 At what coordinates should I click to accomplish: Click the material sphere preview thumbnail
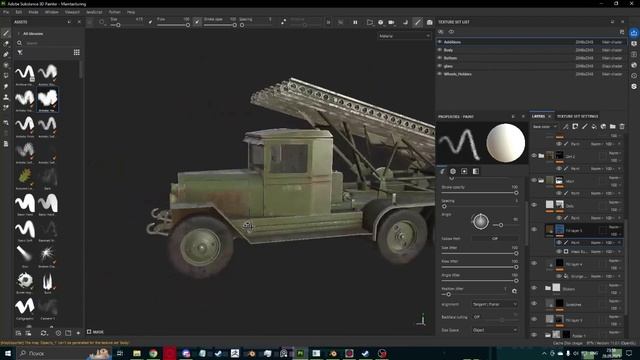coord(505,143)
